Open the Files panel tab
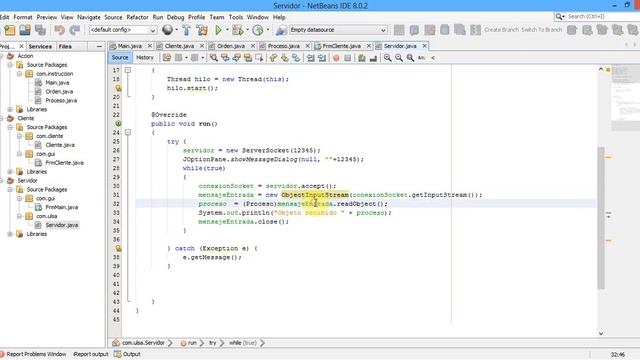Viewport: 640px width, 360px height. (65, 47)
